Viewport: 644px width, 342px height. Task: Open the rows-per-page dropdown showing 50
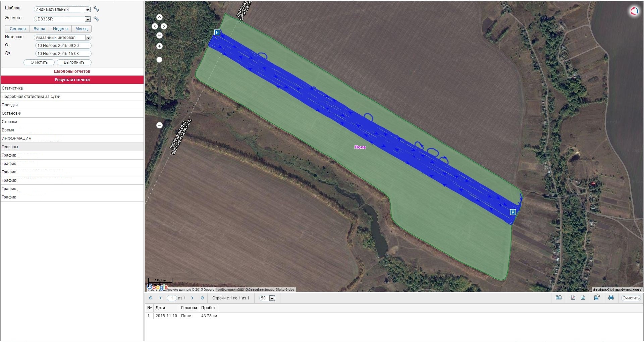(272, 298)
